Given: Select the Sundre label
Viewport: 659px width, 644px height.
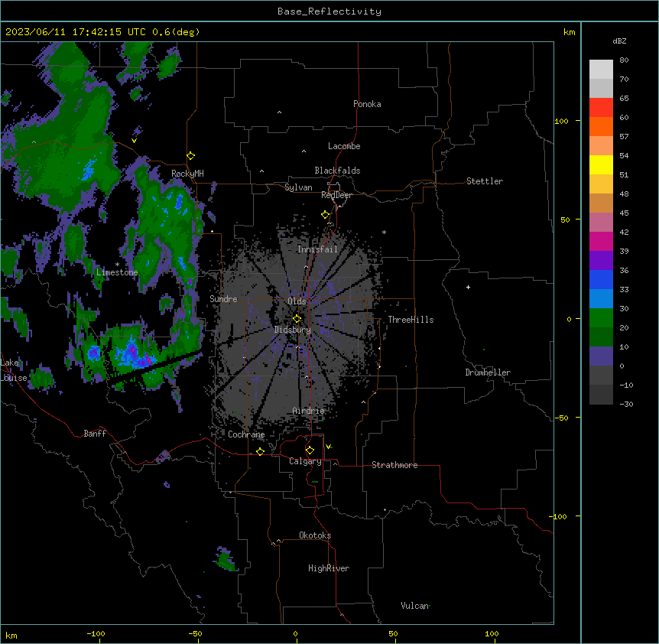Looking at the screenshot, I should (223, 299).
